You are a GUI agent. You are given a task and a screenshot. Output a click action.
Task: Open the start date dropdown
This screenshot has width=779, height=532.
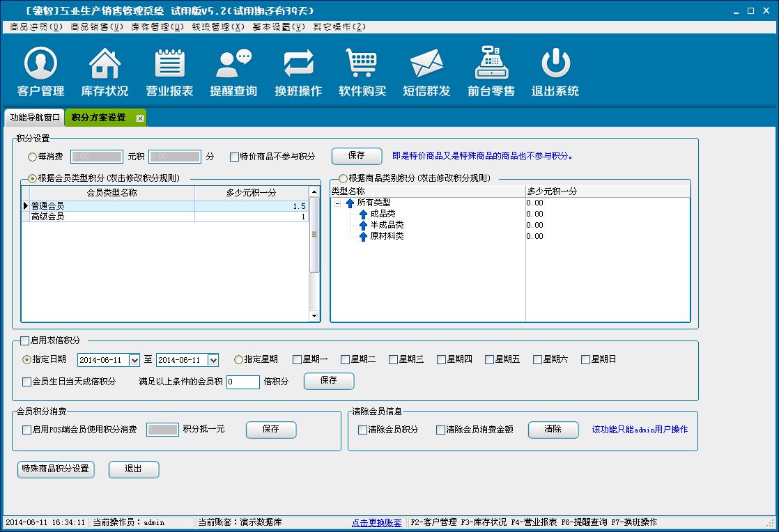tap(134, 360)
